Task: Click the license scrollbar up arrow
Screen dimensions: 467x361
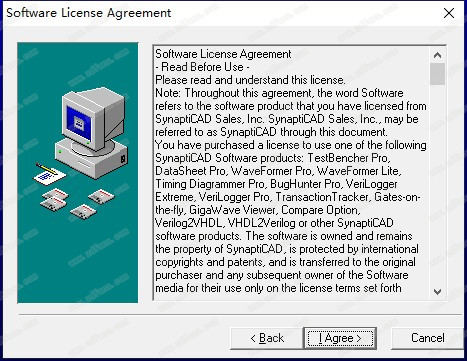Action: (x=437, y=55)
